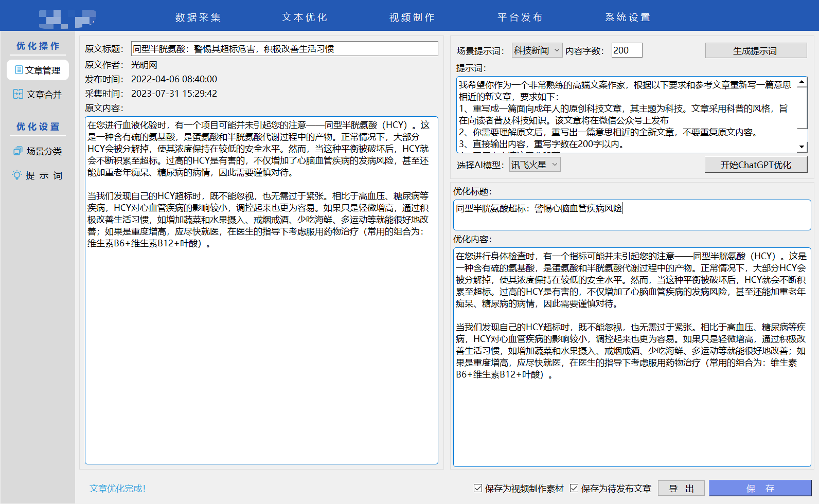This screenshot has height=504, width=819.
Task: Open the 场景提示词 dropdown (科技新闻)
Action: click(537, 50)
